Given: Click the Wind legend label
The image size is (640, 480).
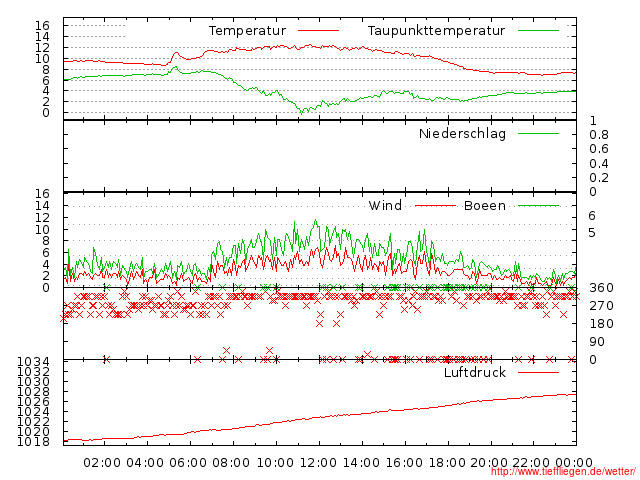Looking at the screenshot, I should tap(385, 205).
